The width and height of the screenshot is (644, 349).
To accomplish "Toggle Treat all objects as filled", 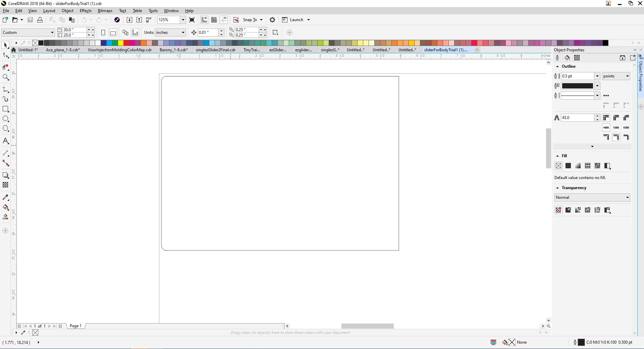I will 275,33.
